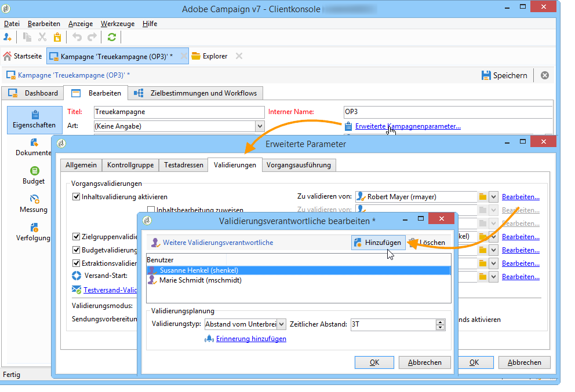Screen dimensions: 575x392
Task: Click the new operator toolbar icon
Action: (8, 37)
